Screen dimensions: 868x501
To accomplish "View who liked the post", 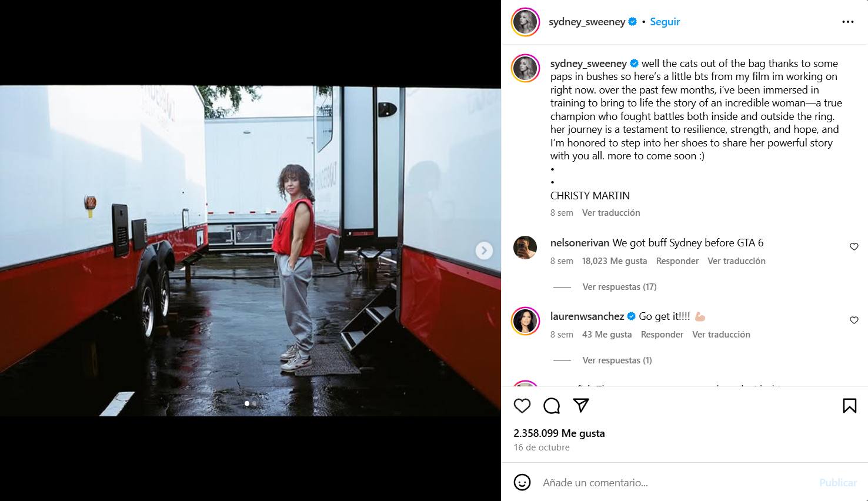I will pyautogui.click(x=559, y=433).
